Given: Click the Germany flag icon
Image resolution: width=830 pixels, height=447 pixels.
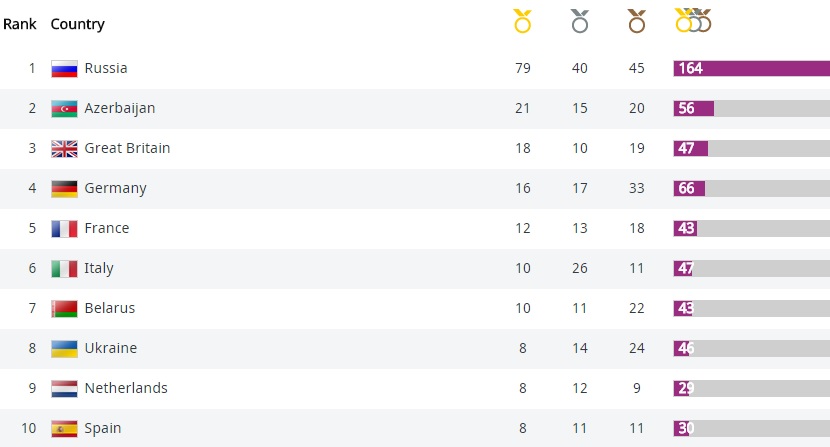Looking at the screenshot, I should [64, 188].
